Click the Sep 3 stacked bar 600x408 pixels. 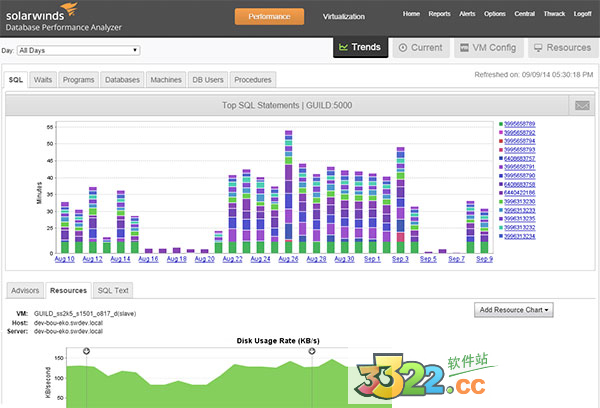pos(400,200)
